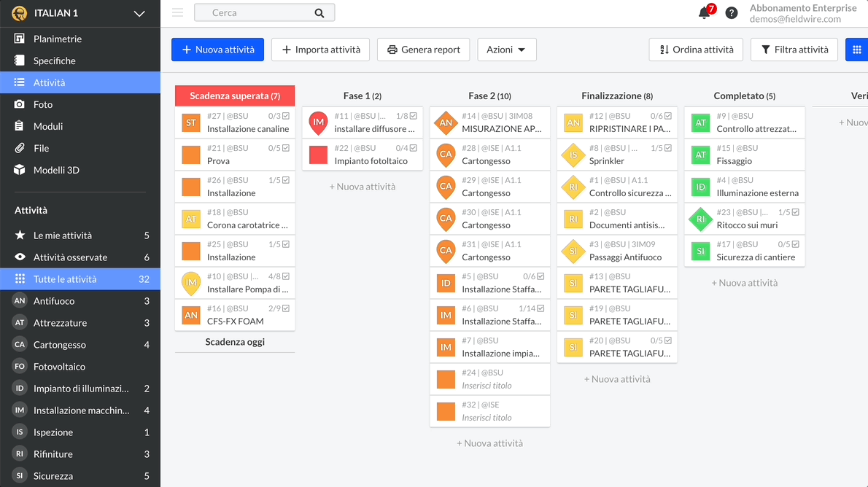Viewport: 868px width, 487px height.
Task: Click the search magnifier icon
Action: (x=319, y=13)
